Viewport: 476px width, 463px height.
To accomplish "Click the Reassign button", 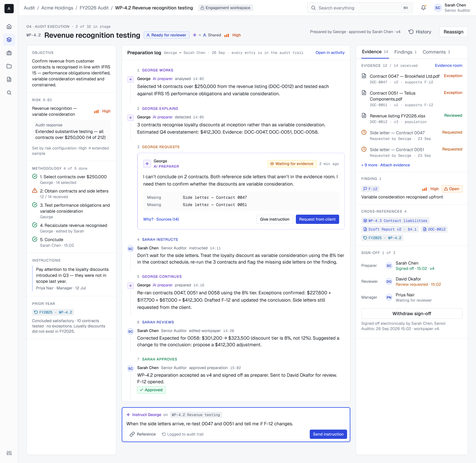I will coord(454,32).
